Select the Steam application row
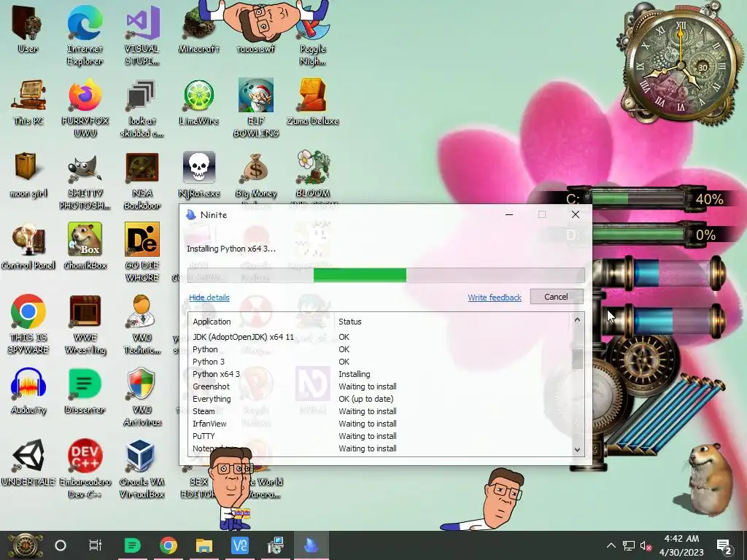Viewport: 747px width, 560px height. [380, 411]
